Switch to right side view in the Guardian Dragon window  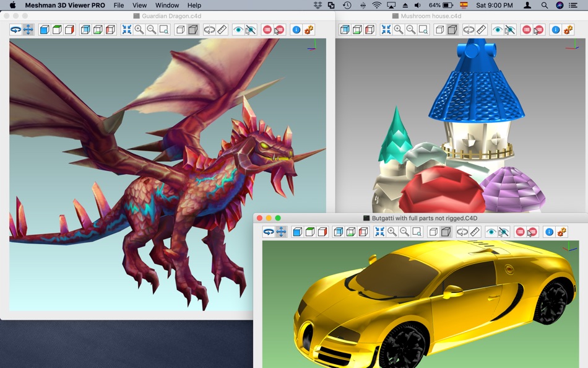pos(69,30)
